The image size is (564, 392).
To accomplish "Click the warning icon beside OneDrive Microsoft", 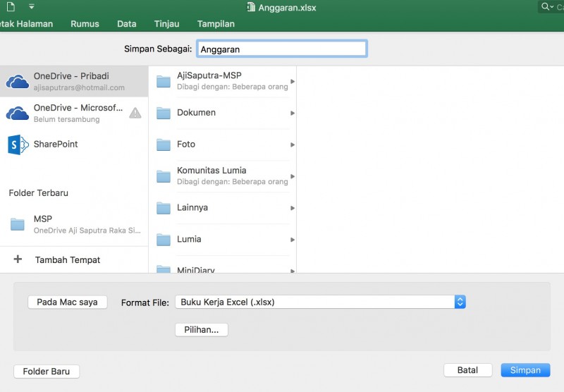I will pyautogui.click(x=135, y=113).
